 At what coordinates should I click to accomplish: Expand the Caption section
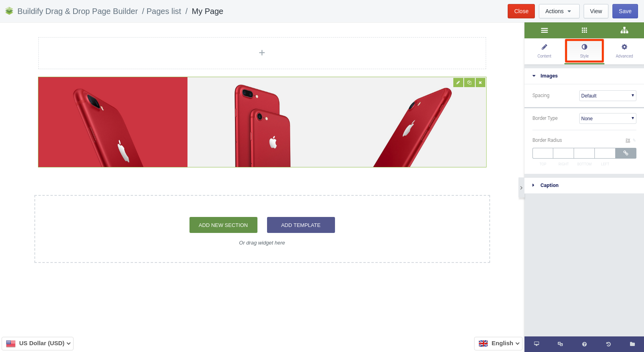coord(584,185)
